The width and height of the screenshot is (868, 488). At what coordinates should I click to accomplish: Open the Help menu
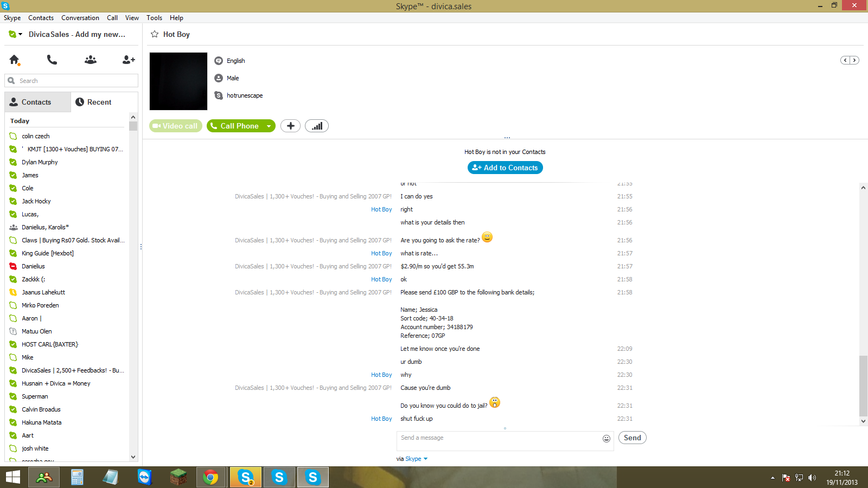click(x=176, y=18)
